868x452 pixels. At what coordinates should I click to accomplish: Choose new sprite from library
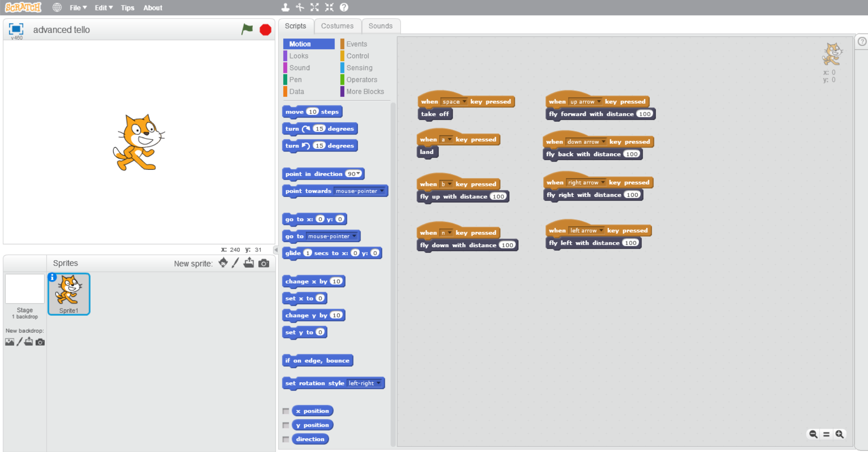click(223, 263)
